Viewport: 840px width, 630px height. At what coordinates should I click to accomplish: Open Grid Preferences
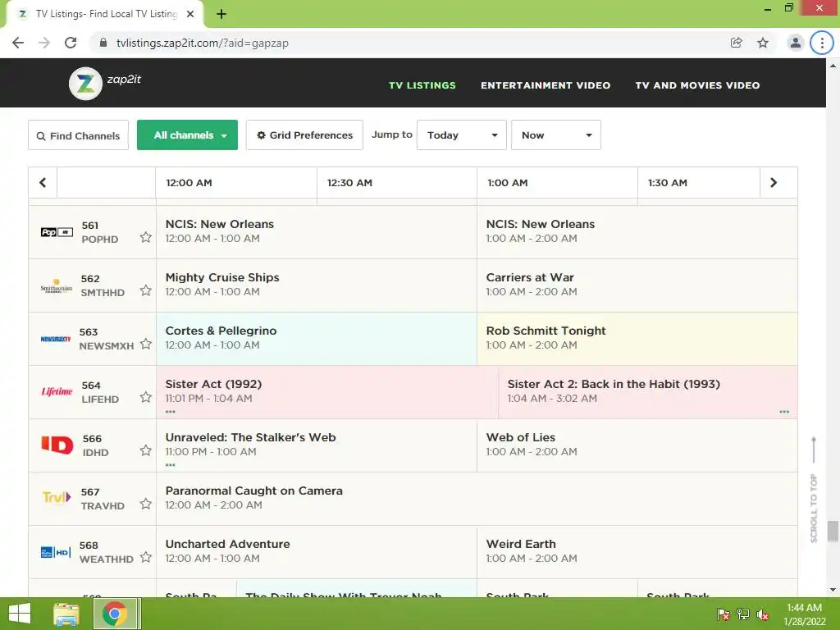304,135
